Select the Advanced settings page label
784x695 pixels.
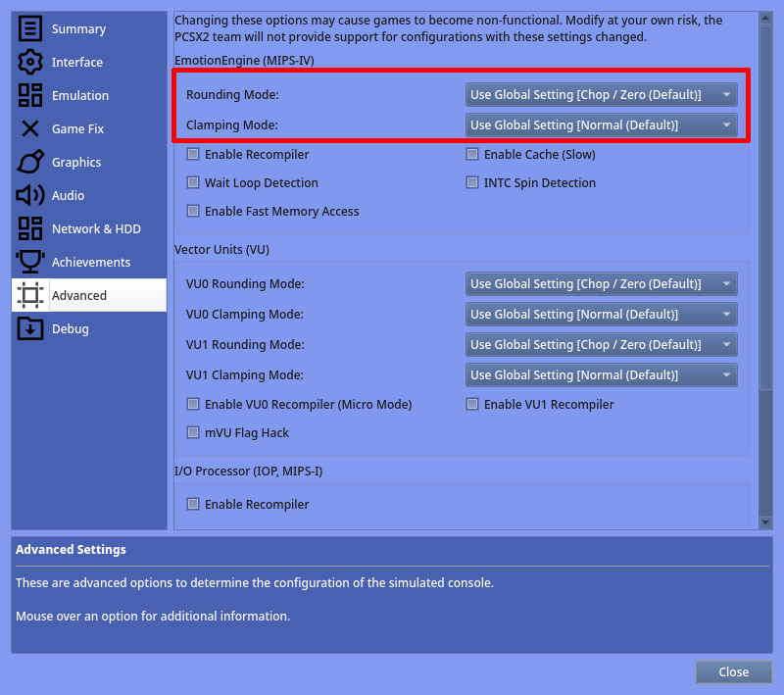point(79,296)
